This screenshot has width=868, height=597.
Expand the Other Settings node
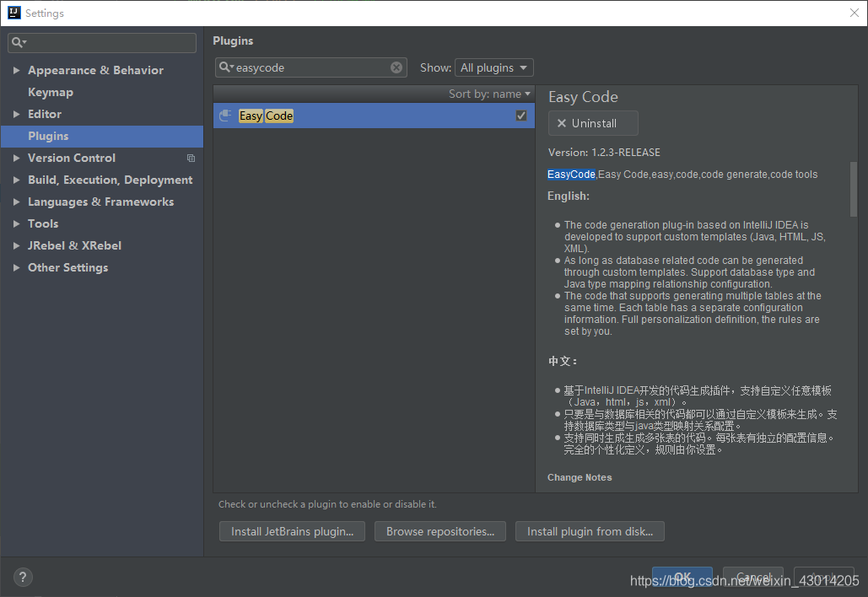pyautogui.click(x=17, y=268)
